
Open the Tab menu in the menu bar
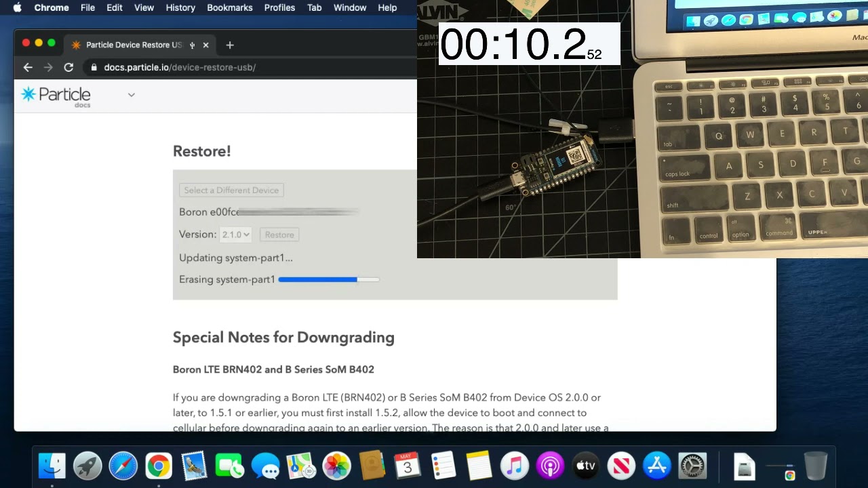(x=314, y=7)
